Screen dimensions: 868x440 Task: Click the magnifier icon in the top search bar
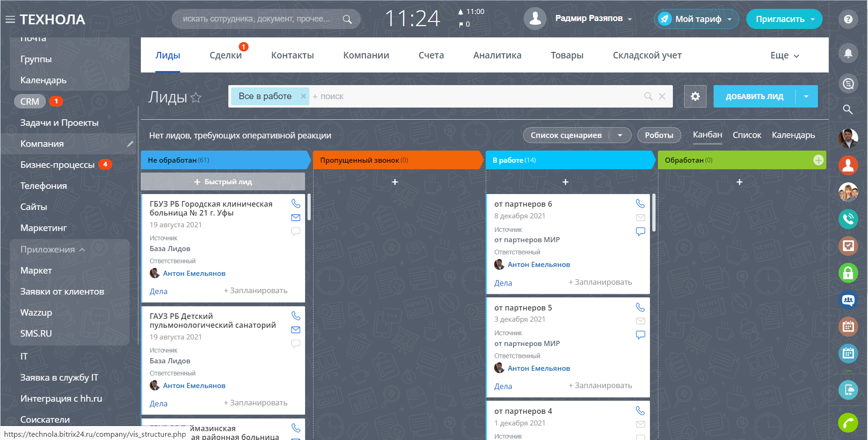347,19
